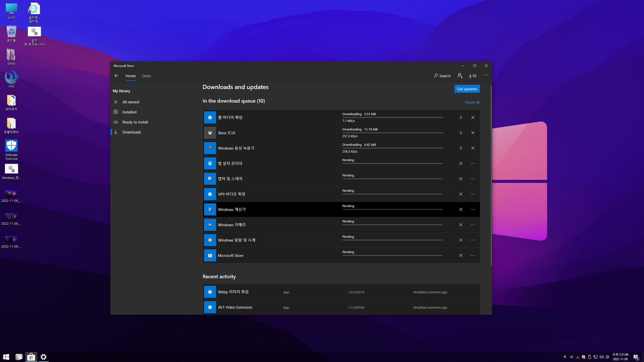
Task: Open more options for 앱 설치 관리자
Action: pyautogui.click(x=473, y=163)
